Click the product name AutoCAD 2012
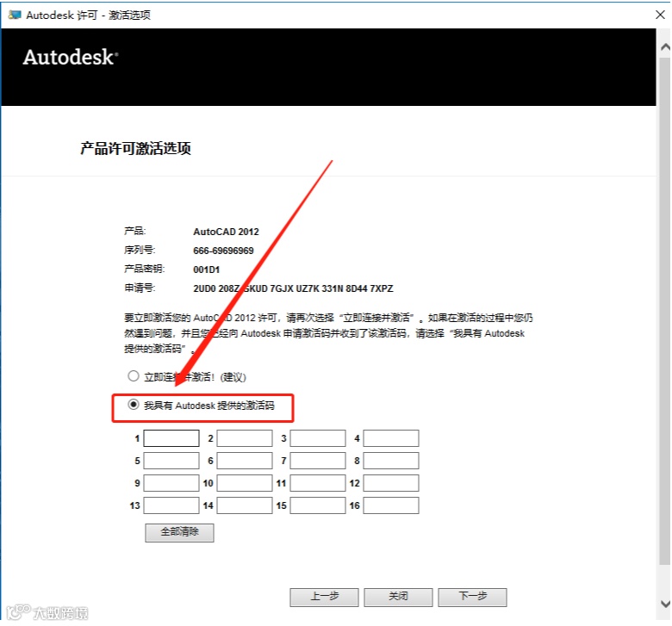 tap(226, 232)
